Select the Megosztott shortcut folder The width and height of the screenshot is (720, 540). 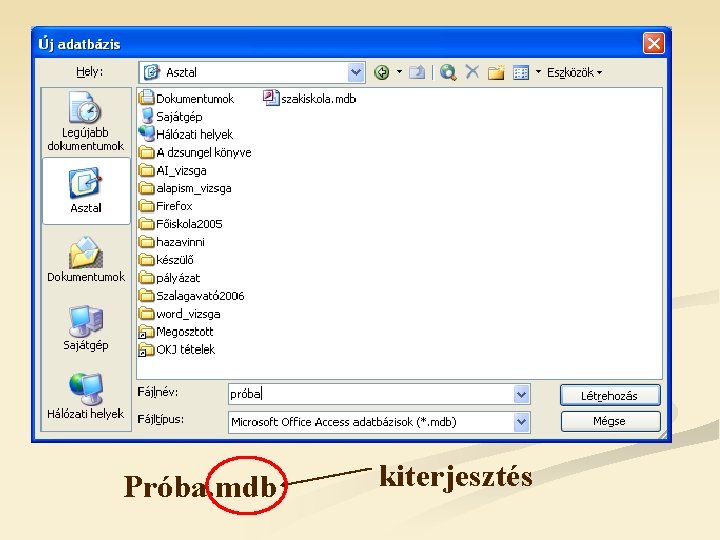point(176,332)
